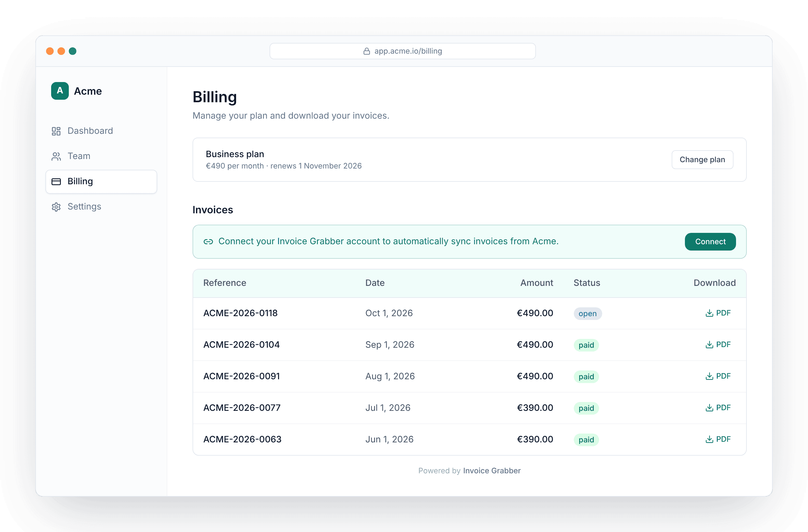Click download icon for invoice ACME-2026-0091
The height and width of the screenshot is (532, 808).
click(709, 376)
